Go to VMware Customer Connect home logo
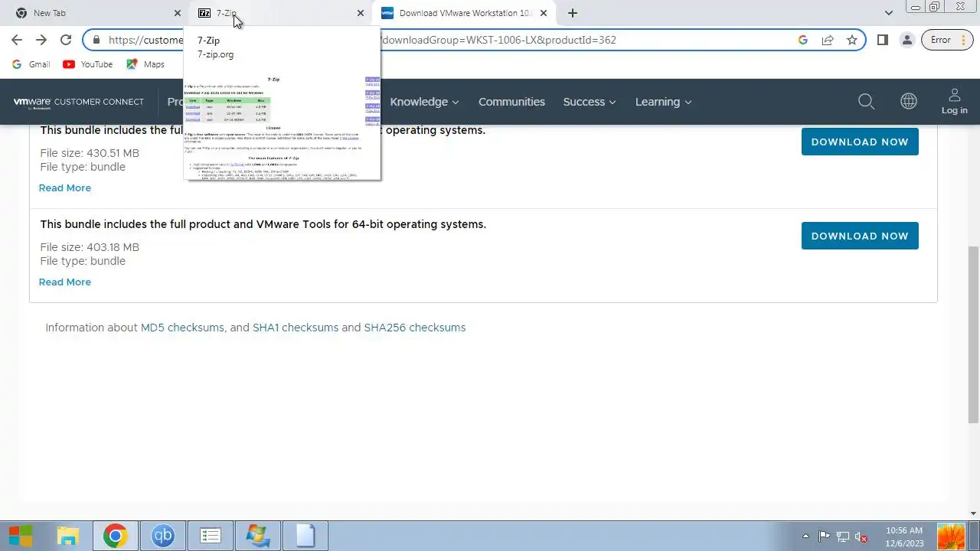The height and width of the screenshot is (551, 980). coord(78,102)
